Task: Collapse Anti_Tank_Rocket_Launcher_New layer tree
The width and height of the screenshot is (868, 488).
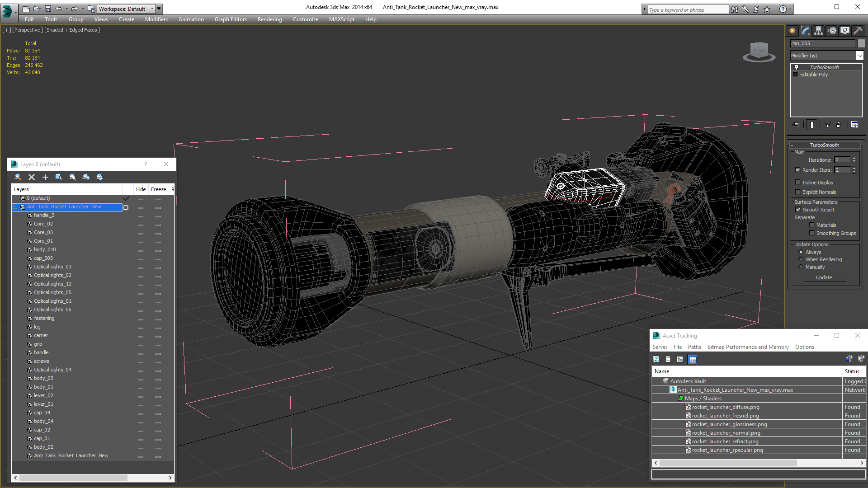Action: 15,207
